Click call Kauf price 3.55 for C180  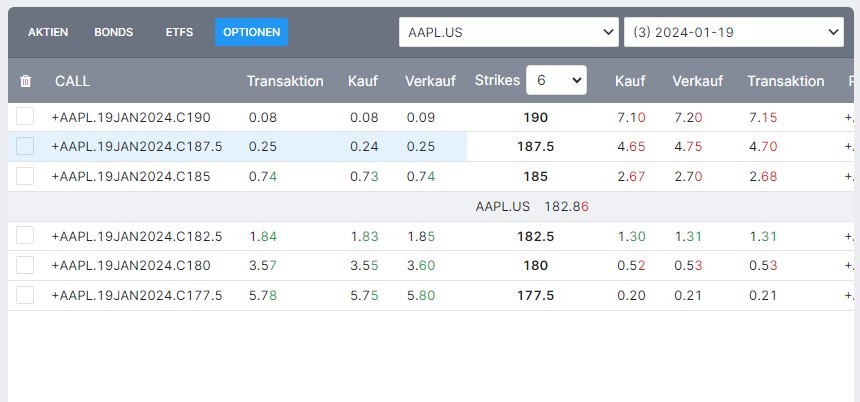[x=364, y=266]
